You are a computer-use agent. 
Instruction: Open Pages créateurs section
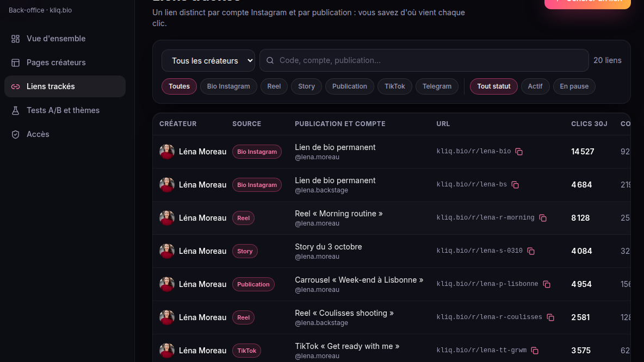[65, 63]
